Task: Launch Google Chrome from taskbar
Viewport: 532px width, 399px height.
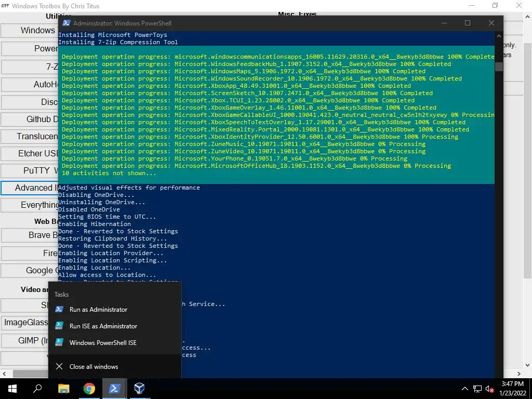Action: pyautogui.click(x=89, y=389)
